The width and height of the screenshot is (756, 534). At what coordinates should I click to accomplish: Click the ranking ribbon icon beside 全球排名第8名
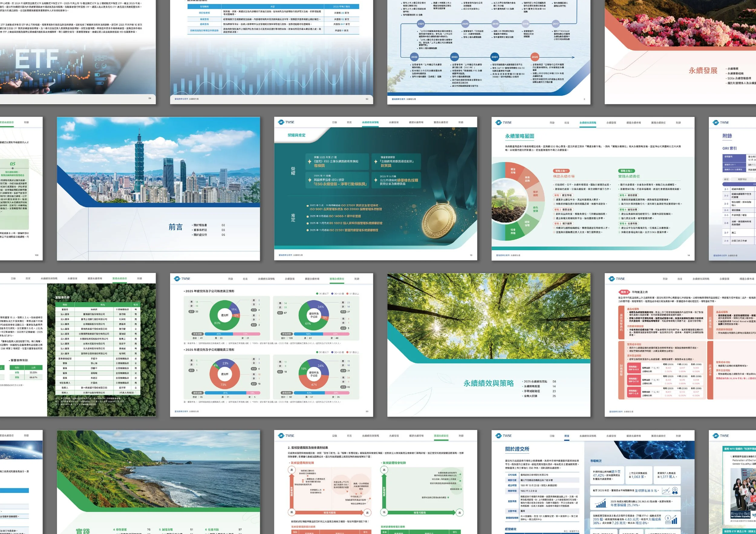675,490
